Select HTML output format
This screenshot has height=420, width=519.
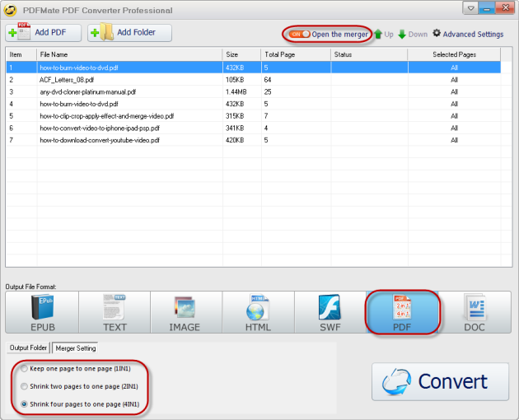[x=258, y=312]
